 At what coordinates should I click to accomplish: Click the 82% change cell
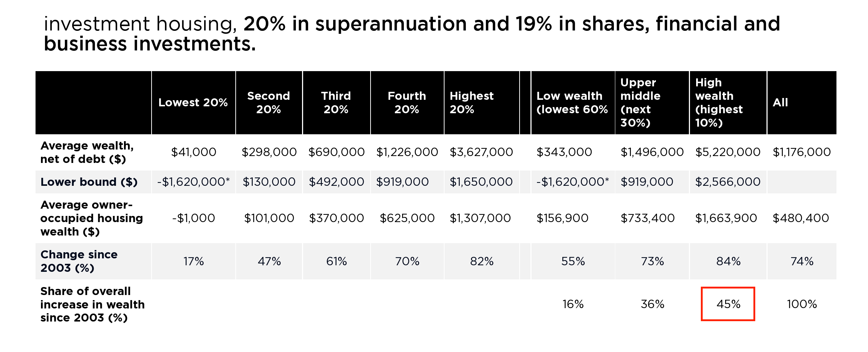(x=481, y=261)
